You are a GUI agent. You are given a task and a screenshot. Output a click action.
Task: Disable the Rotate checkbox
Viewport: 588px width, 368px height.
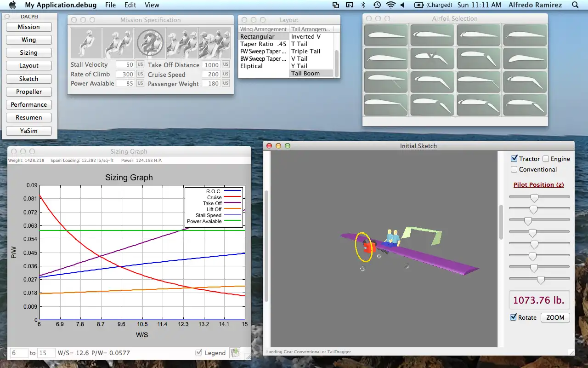coord(513,317)
